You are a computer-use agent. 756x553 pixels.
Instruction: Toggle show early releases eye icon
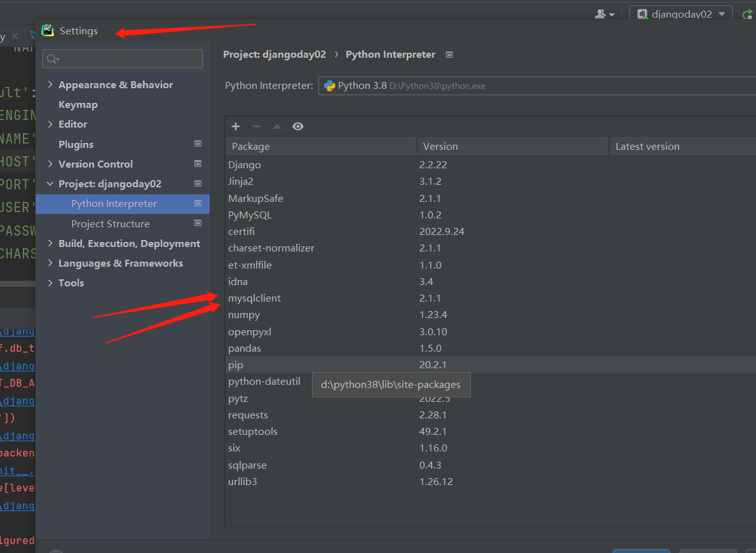(x=298, y=126)
